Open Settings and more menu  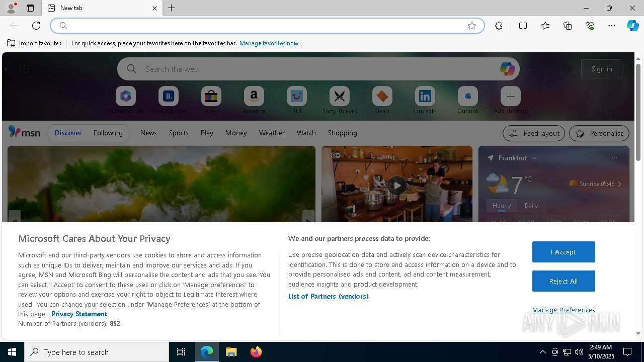coord(612,26)
